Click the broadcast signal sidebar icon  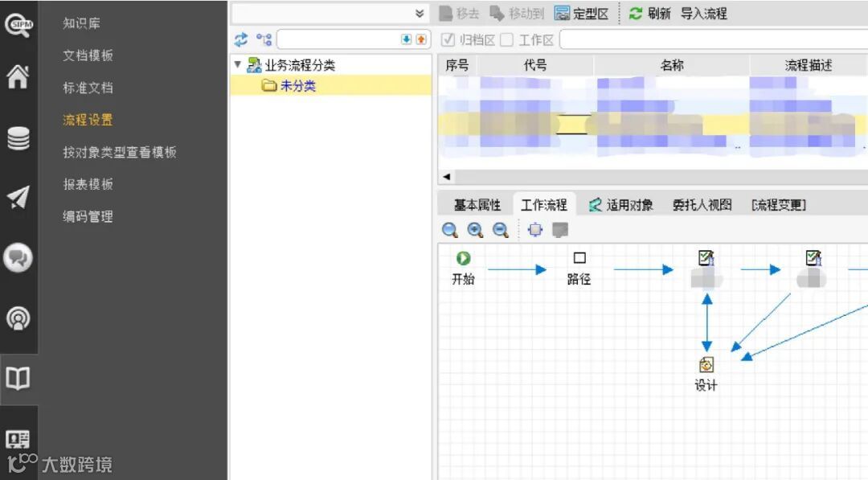18,318
